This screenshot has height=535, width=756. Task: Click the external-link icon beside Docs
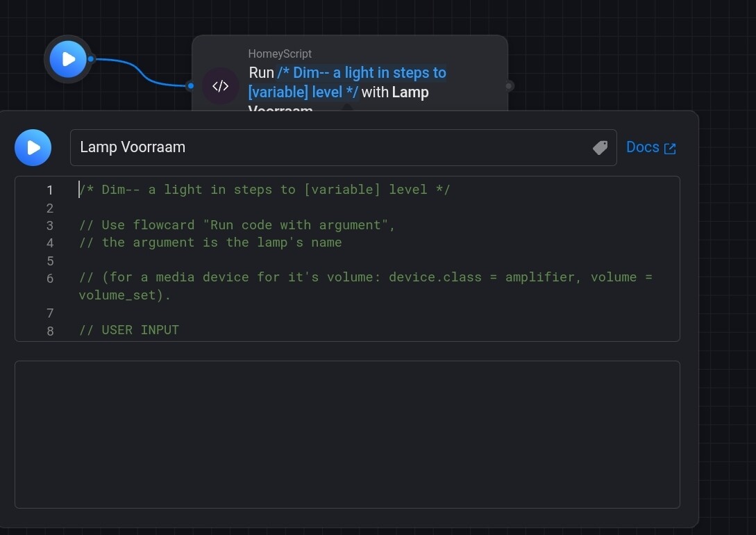(x=670, y=148)
